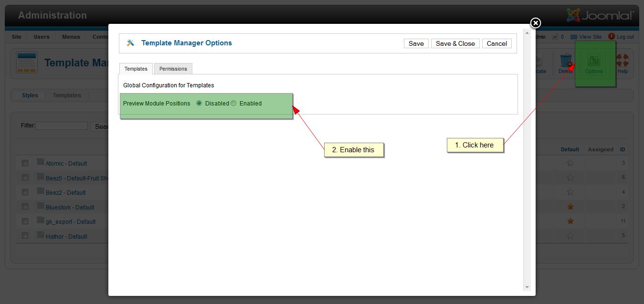Click the default star for Atomic
This screenshot has height=304, width=644.
click(570, 163)
